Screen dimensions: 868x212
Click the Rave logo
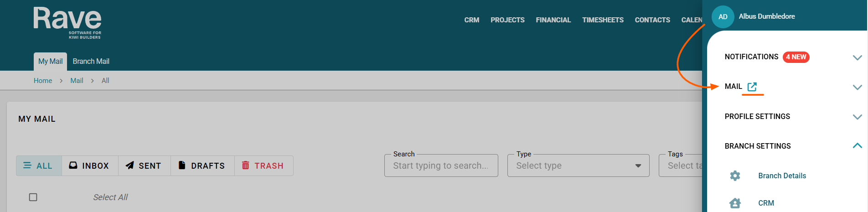[67, 23]
